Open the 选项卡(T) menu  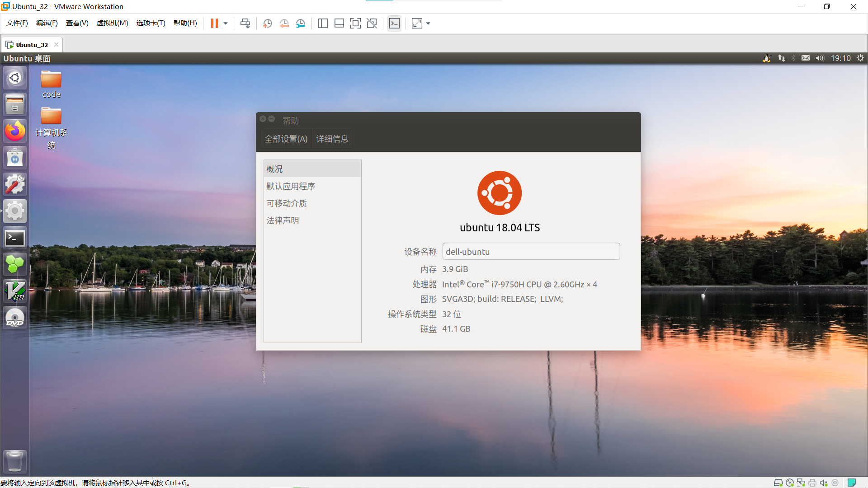coord(151,23)
